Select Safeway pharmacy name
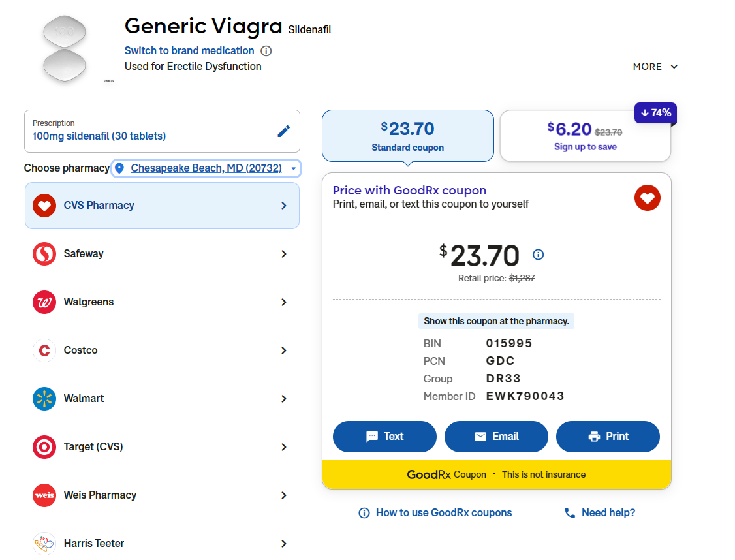 click(84, 253)
